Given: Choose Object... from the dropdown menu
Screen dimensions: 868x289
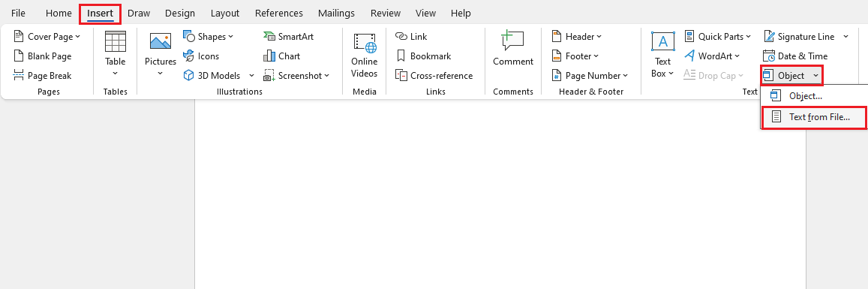Looking at the screenshot, I should (x=814, y=96).
